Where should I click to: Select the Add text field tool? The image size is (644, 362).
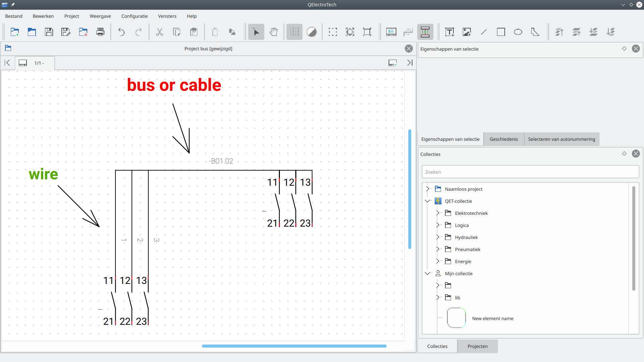coord(449,32)
